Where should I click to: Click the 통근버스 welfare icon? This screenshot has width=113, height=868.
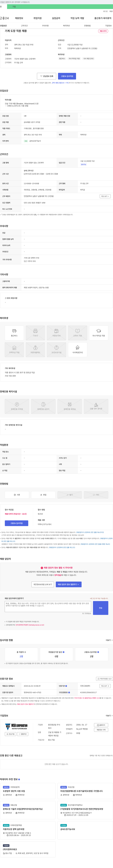click(x=14, y=333)
